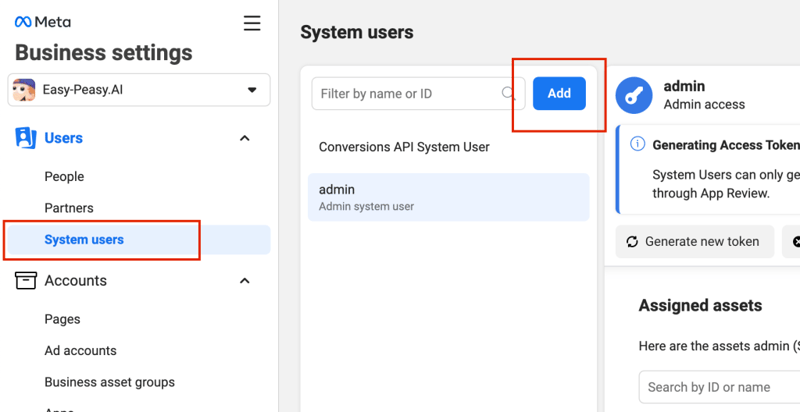This screenshot has height=412, width=800.
Task: Go to People in the sidebar
Action: pyautogui.click(x=64, y=177)
